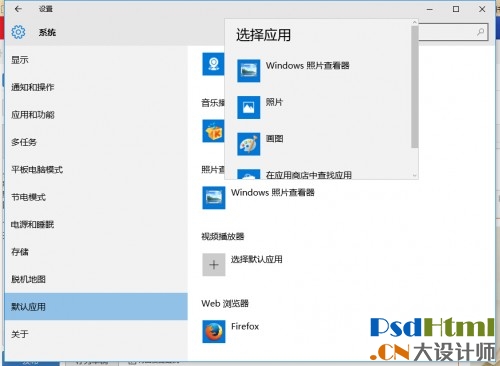The image size is (500, 366).
Task: Choose 照片 label in popup list
Action: click(x=274, y=102)
